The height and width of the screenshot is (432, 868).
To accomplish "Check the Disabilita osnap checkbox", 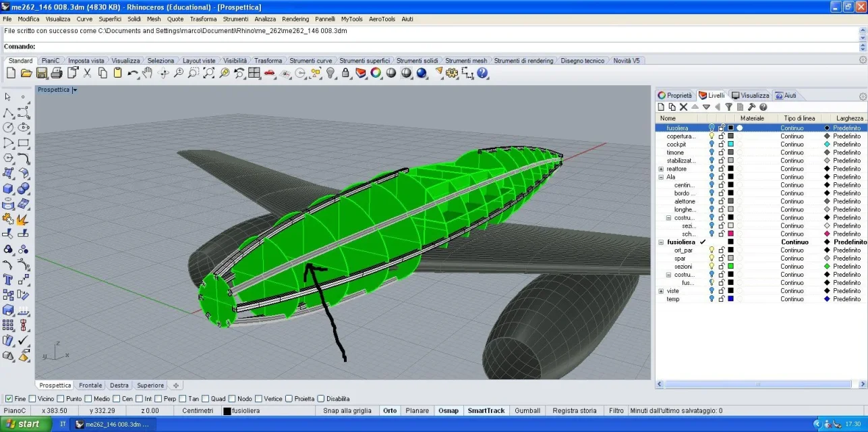I will (x=321, y=399).
